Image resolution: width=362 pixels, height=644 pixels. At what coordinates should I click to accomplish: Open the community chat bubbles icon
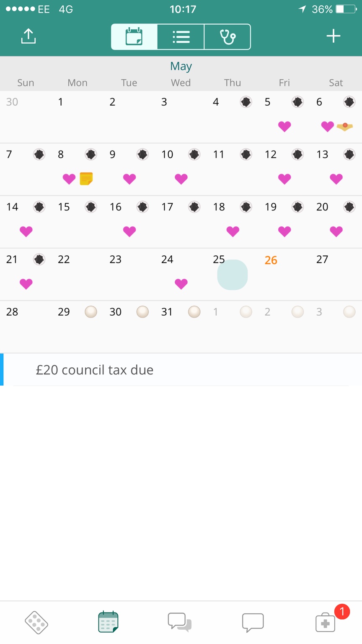[180, 622]
